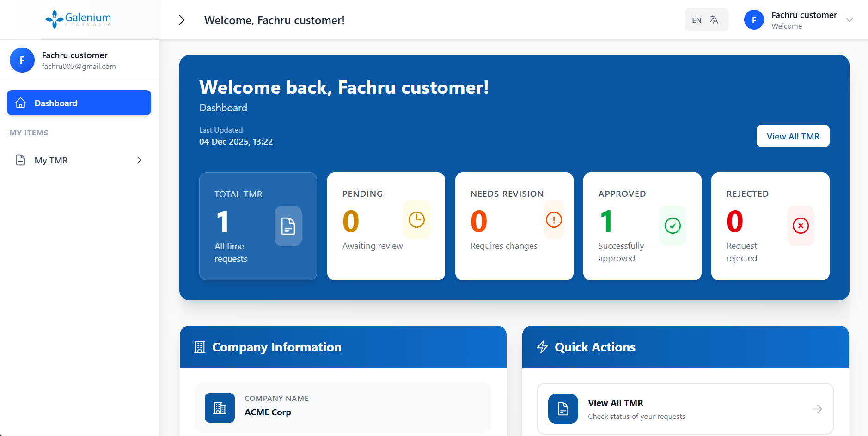This screenshot has height=436, width=868.
Task: Click the Rejected red cross icon
Action: (x=801, y=226)
